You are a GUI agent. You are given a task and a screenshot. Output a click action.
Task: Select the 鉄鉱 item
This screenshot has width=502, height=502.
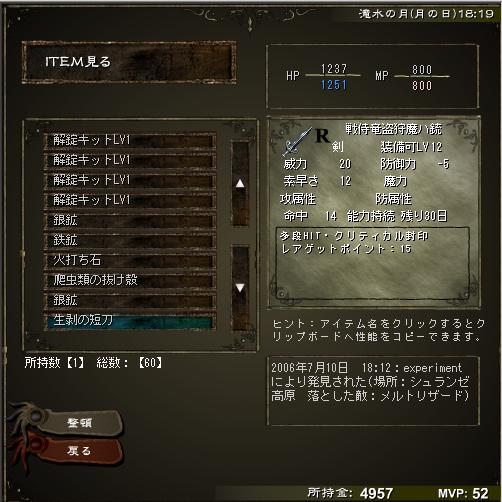click(x=130, y=240)
